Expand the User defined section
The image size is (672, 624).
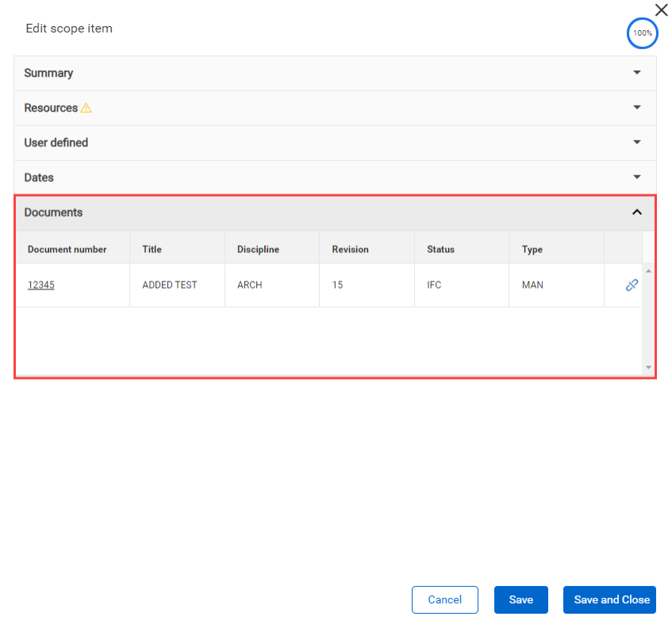pyautogui.click(x=636, y=143)
